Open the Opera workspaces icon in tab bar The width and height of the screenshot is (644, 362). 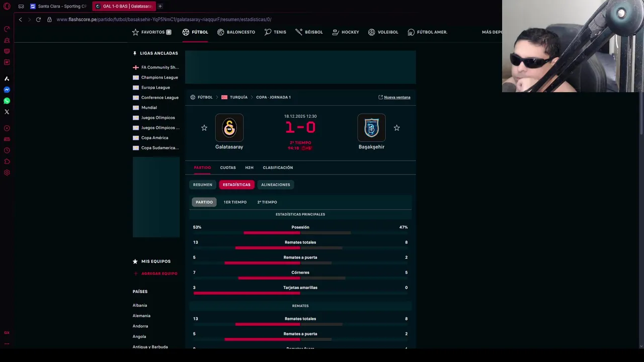21,7
